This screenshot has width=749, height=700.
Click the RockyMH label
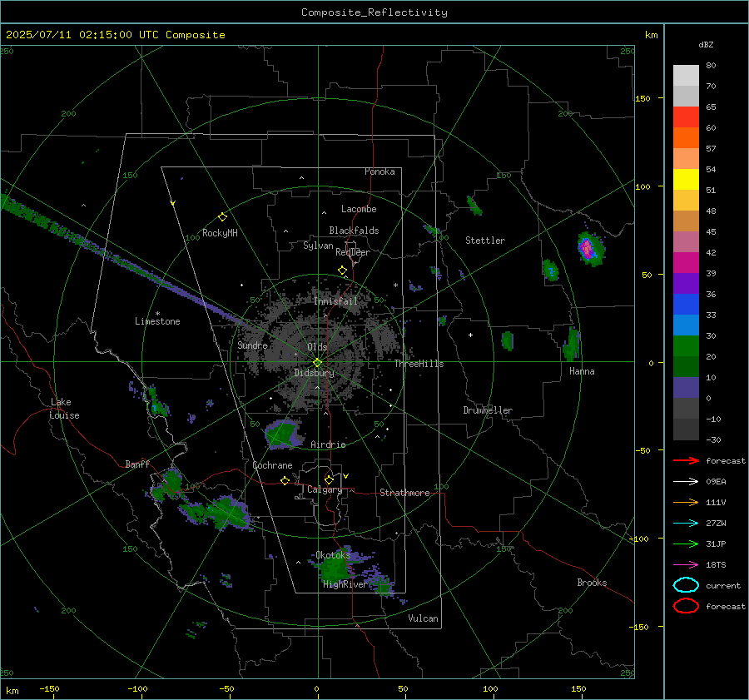(220, 233)
